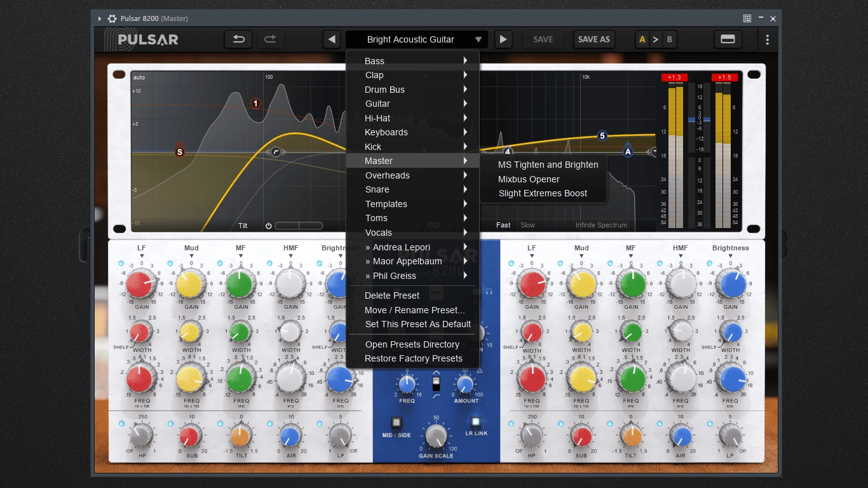The image size is (868, 488).
Task: Expand the Drum Bus preset submenu
Action: coord(412,90)
